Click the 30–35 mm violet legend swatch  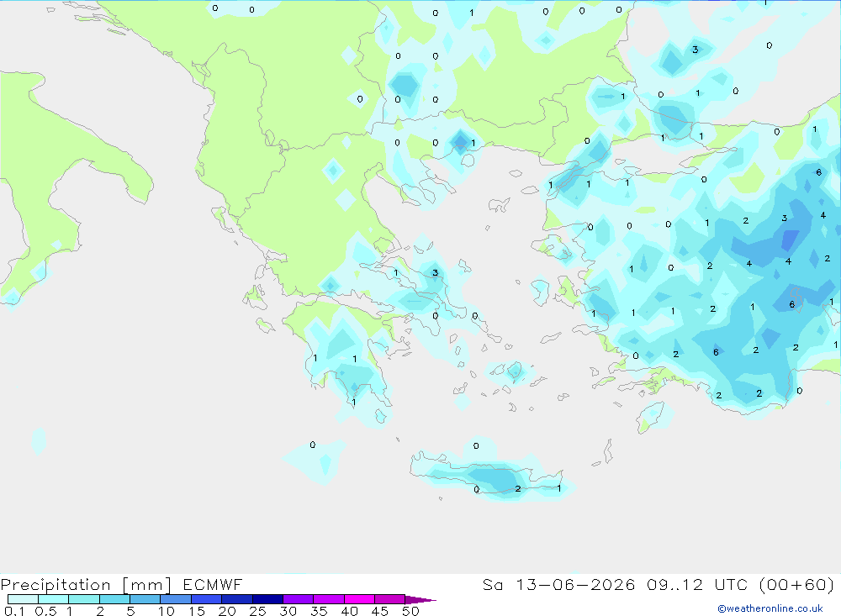click(299, 599)
